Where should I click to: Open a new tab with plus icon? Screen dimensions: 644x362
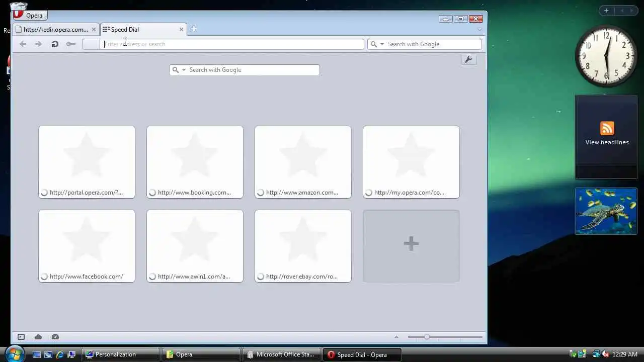pyautogui.click(x=194, y=29)
